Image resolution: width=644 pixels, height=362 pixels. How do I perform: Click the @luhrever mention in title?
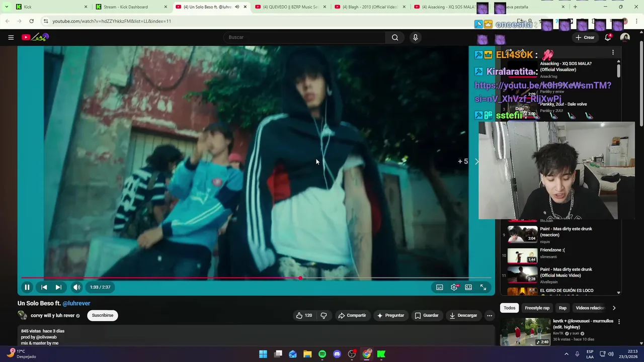click(x=76, y=303)
